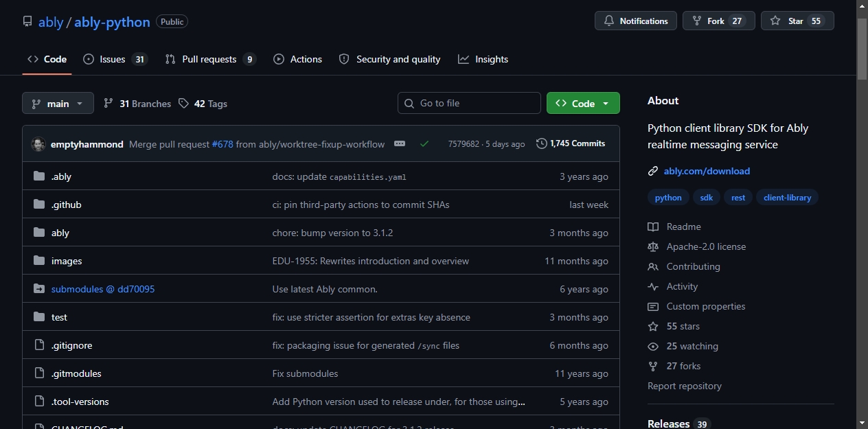Open the Releases 39 heading link
Image resolution: width=868 pixels, height=429 pixels.
pos(678,424)
